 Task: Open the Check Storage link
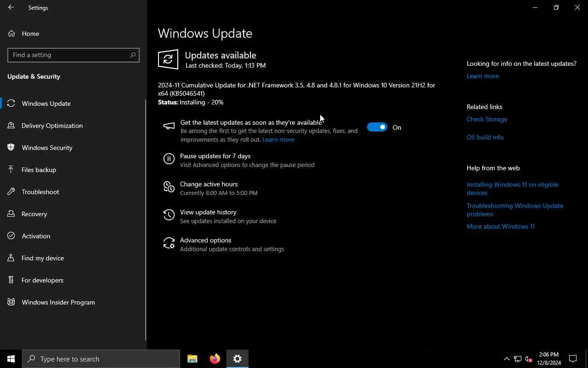point(487,119)
